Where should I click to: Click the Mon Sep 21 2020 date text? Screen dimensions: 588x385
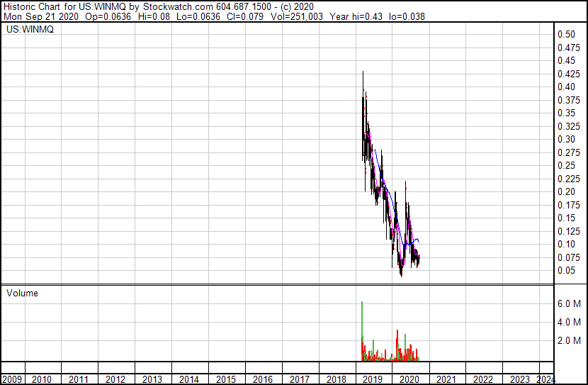[41, 16]
